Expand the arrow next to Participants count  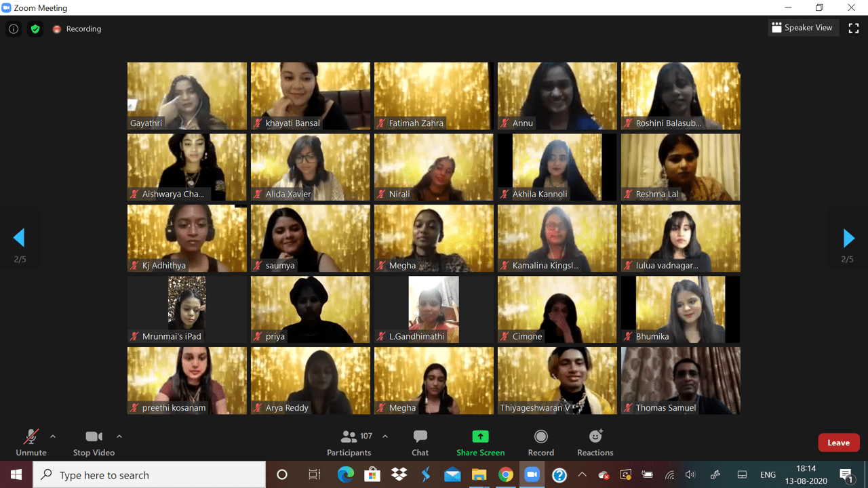385,436
